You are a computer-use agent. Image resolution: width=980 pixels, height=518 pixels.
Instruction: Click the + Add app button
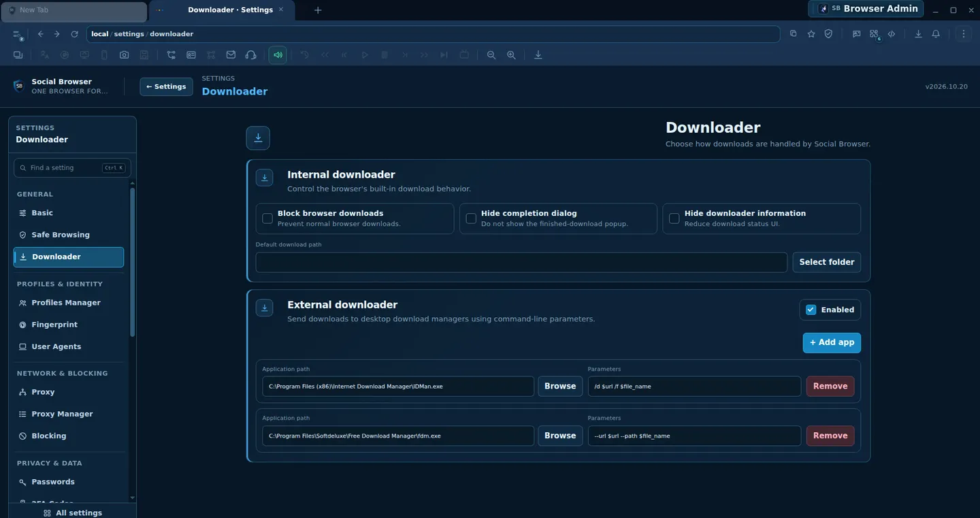pyautogui.click(x=832, y=342)
